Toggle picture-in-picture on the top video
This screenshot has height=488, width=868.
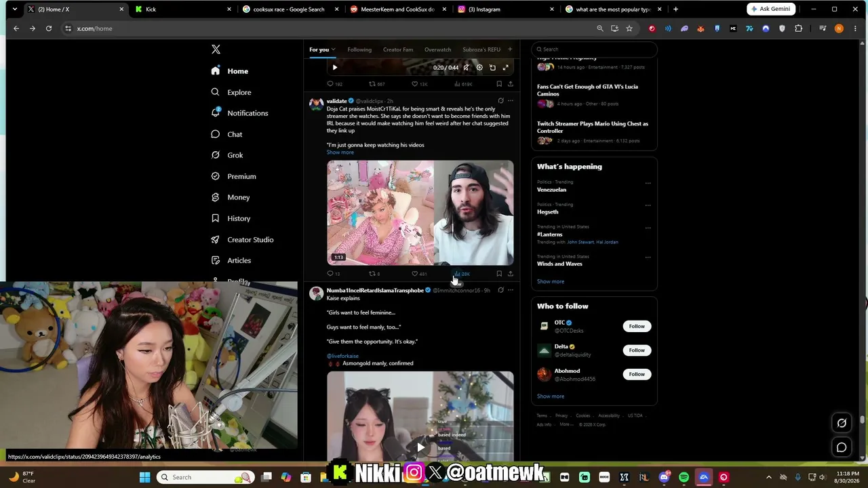click(492, 67)
